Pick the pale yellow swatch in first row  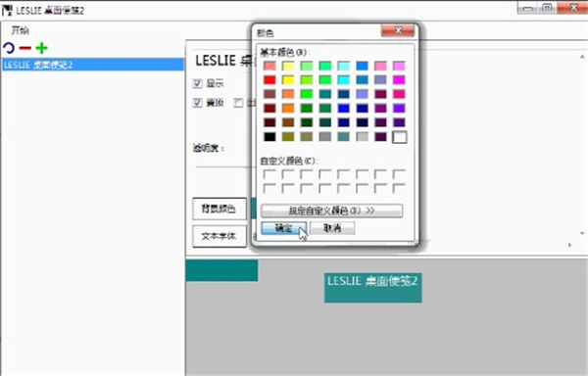tap(288, 66)
